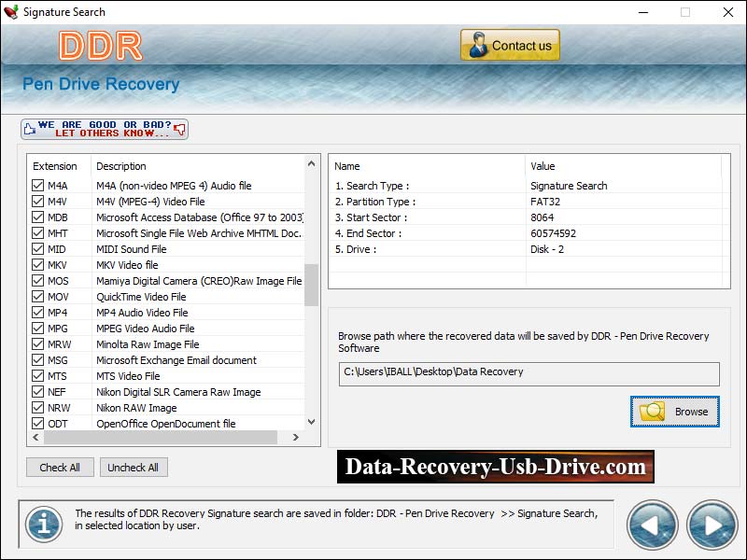This screenshot has height=560, width=747.
Task: Click the Contact us button
Action: tap(510, 45)
